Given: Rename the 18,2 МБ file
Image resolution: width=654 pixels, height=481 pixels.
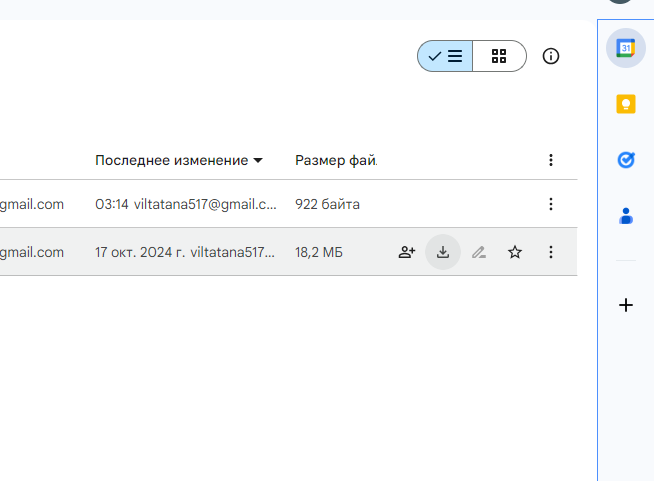Looking at the screenshot, I should click(479, 252).
